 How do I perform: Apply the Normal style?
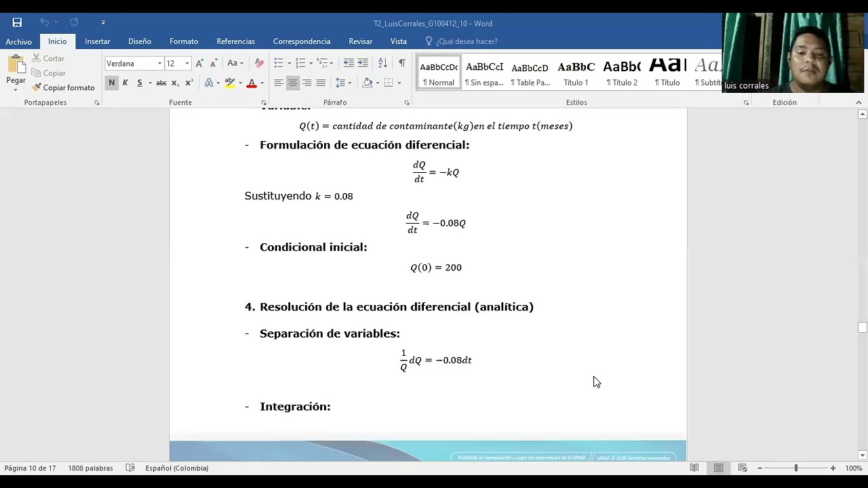click(439, 73)
